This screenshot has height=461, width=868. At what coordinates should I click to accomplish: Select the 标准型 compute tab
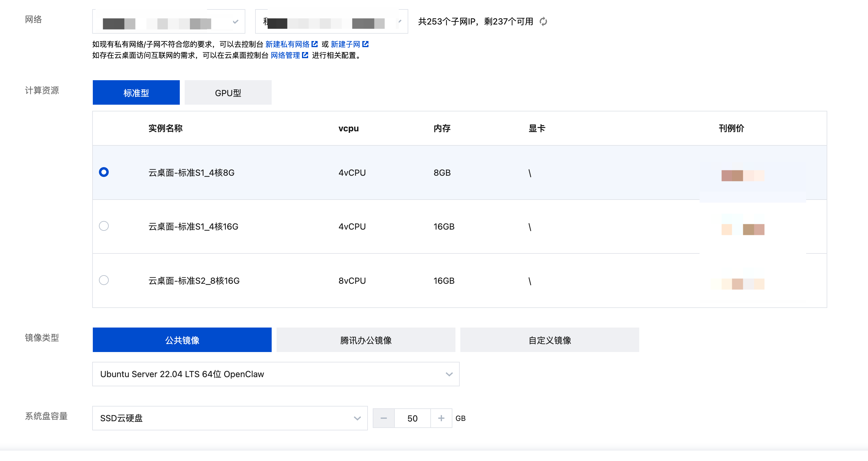coord(136,93)
